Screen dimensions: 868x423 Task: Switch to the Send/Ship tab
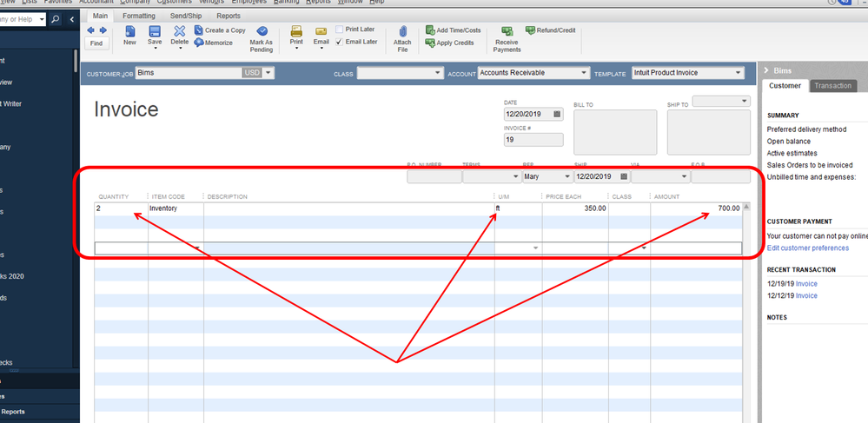coord(186,16)
